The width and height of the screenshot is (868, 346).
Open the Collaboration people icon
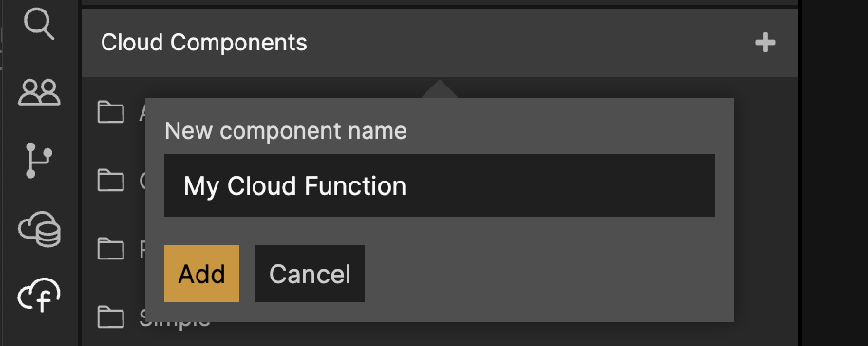click(x=39, y=92)
